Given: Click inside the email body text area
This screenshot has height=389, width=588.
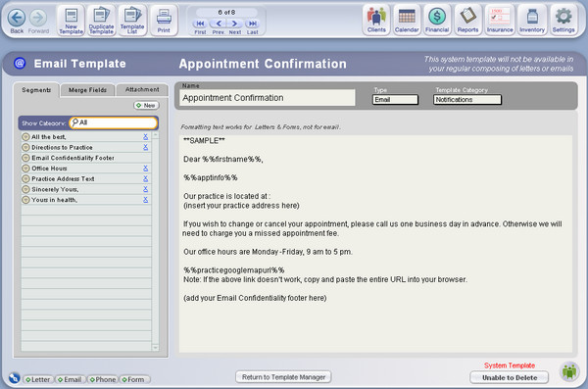Looking at the screenshot, I should click(x=375, y=244).
